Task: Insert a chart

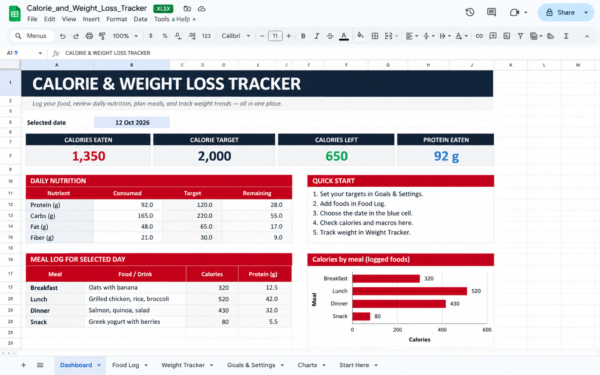Action: click(x=507, y=36)
